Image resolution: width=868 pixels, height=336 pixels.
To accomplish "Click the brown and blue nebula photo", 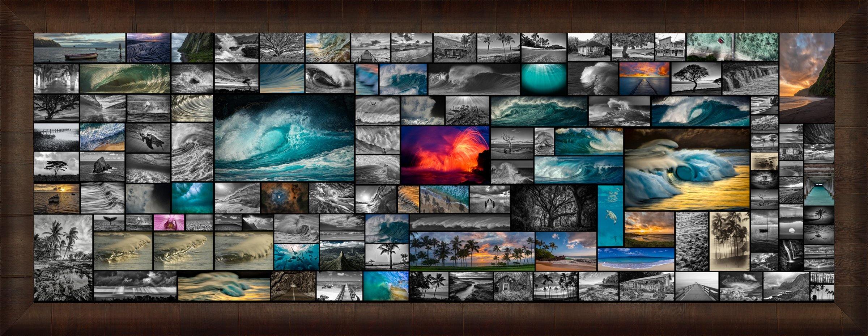I will [284, 198].
